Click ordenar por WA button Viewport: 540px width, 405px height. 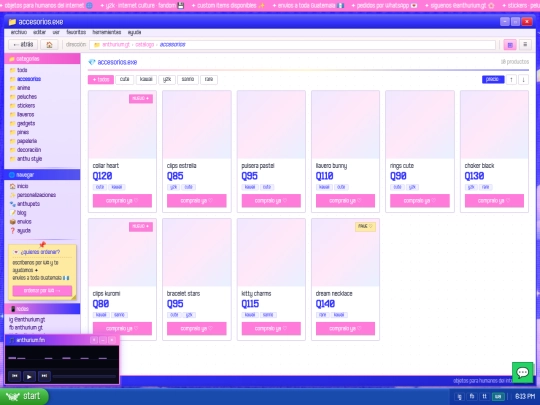pos(42,291)
